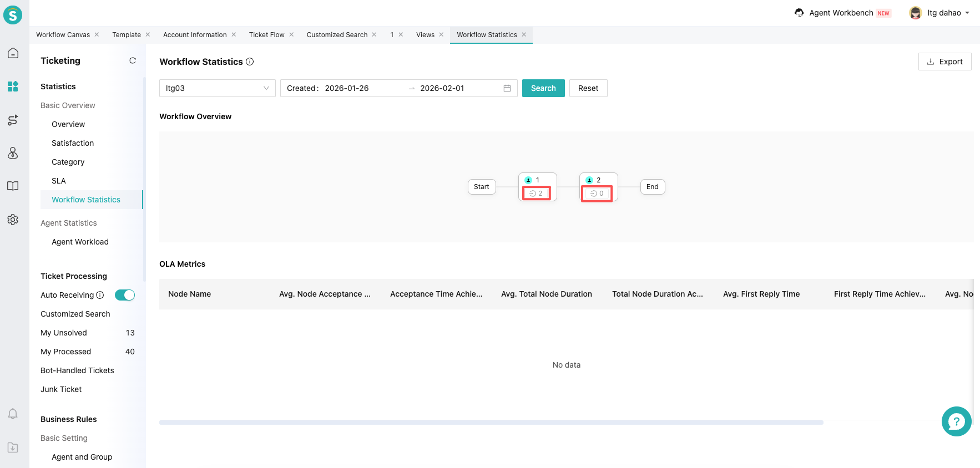Switch to the Ticket Flow tab

(x=266, y=34)
